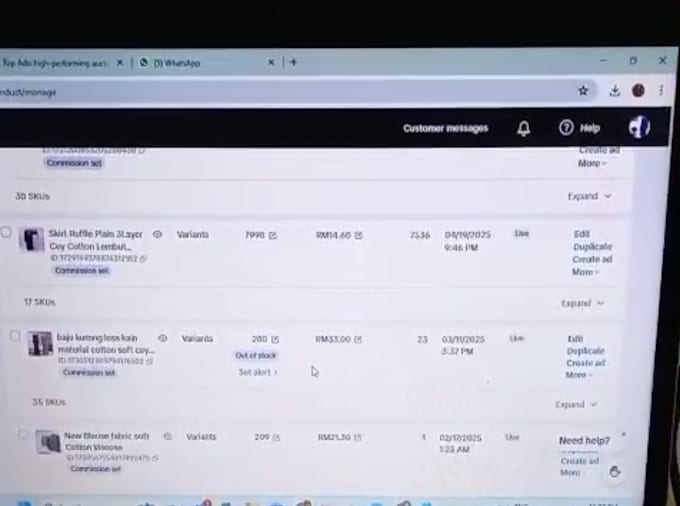This screenshot has width=680, height=506.
Task: Click Commission set tag under Skirt Ruffle
Action: pos(82,271)
